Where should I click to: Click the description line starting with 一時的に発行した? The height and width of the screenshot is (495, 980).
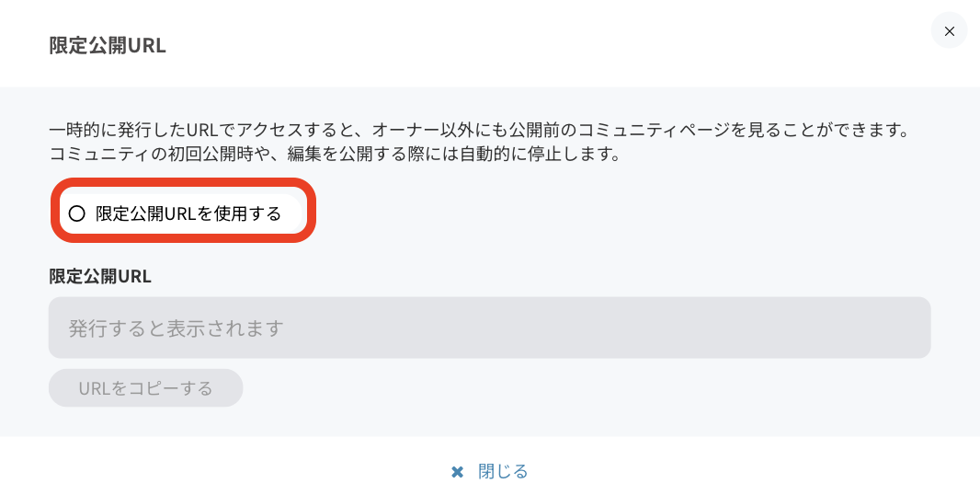478,130
